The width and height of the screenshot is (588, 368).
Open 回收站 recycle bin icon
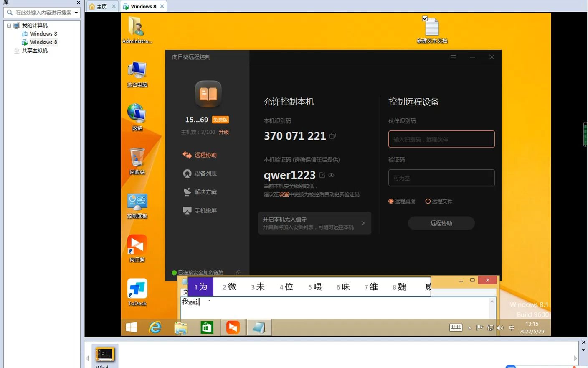click(137, 161)
